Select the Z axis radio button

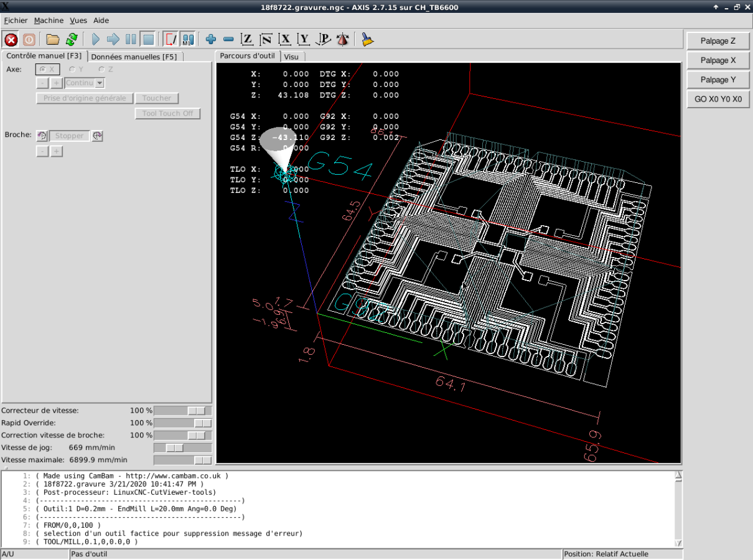[101, 70]
